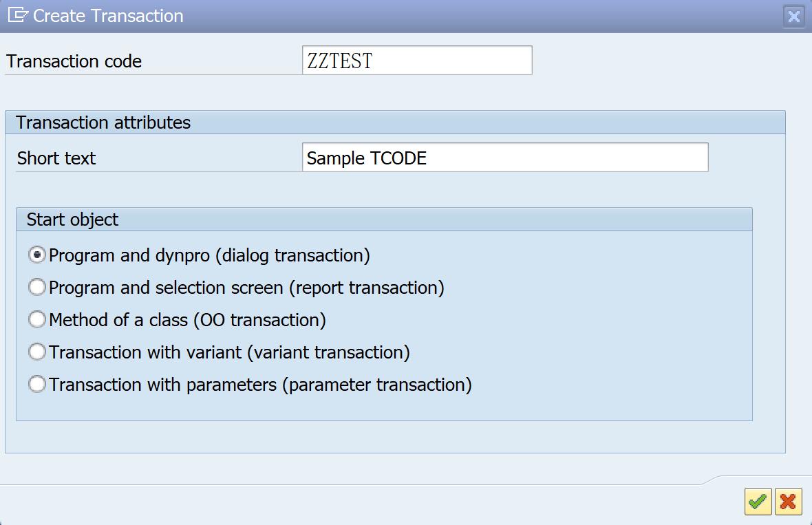This screenshot has height=525, width=812.
Task: Enable the variant transaction radio button
Action: point(36,352)
